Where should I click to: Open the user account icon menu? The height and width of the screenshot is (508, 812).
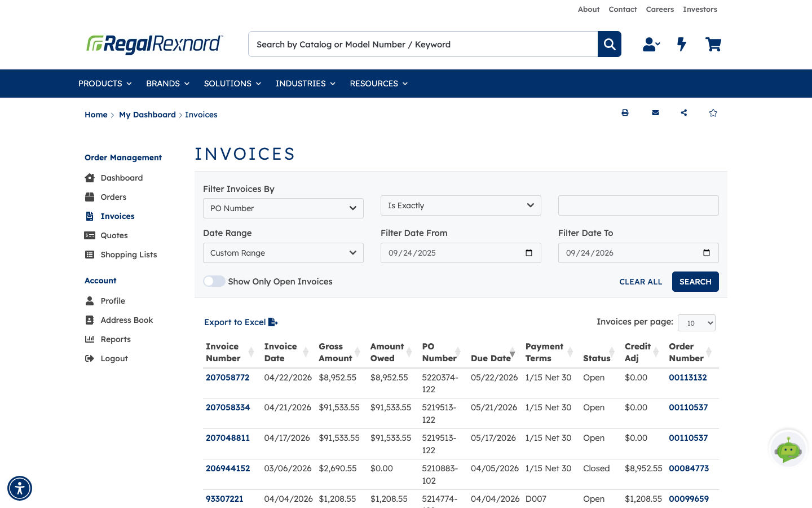(x=651, y=44)
